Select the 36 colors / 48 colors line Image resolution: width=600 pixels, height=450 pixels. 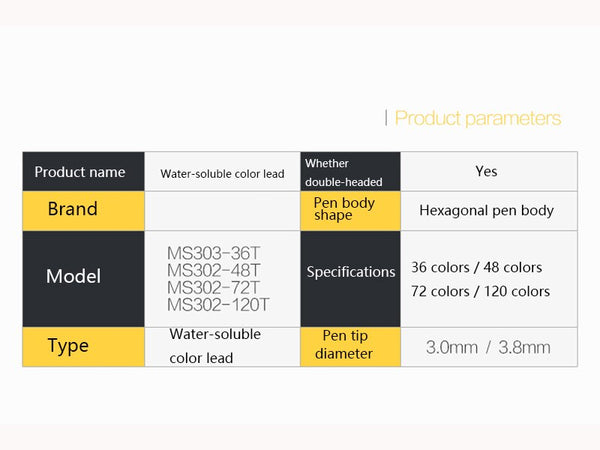(476, 267)
